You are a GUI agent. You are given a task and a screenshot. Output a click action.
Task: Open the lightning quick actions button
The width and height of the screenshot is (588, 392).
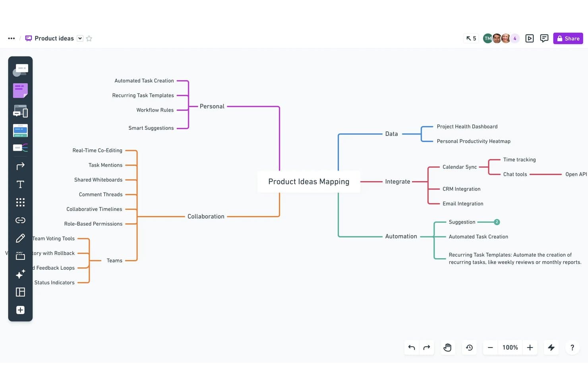click(551, 348)
